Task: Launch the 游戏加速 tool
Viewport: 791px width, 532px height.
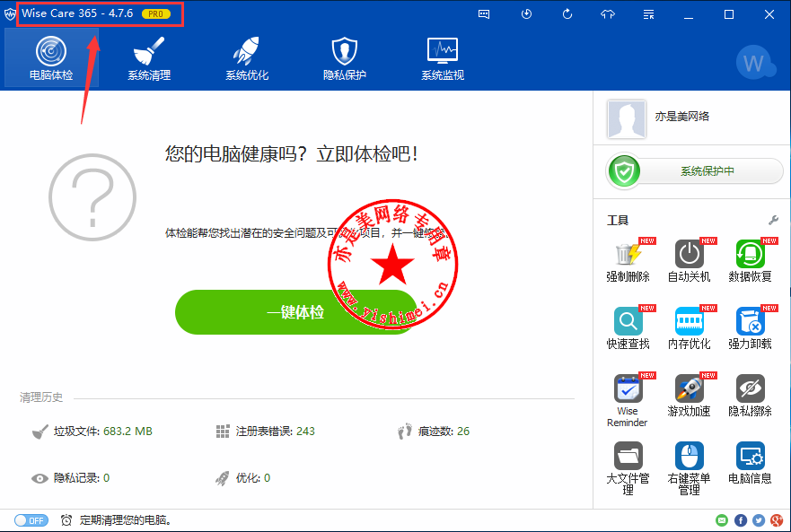Action: pyautogui.click(x=690, y=396)
